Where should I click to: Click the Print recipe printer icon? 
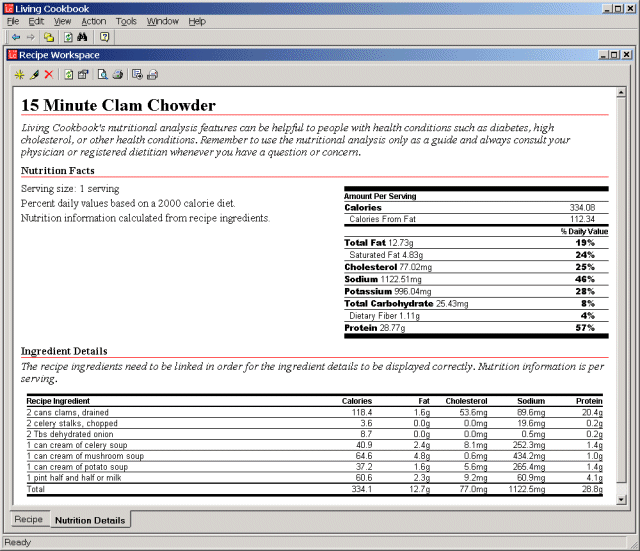click(118, 75)
